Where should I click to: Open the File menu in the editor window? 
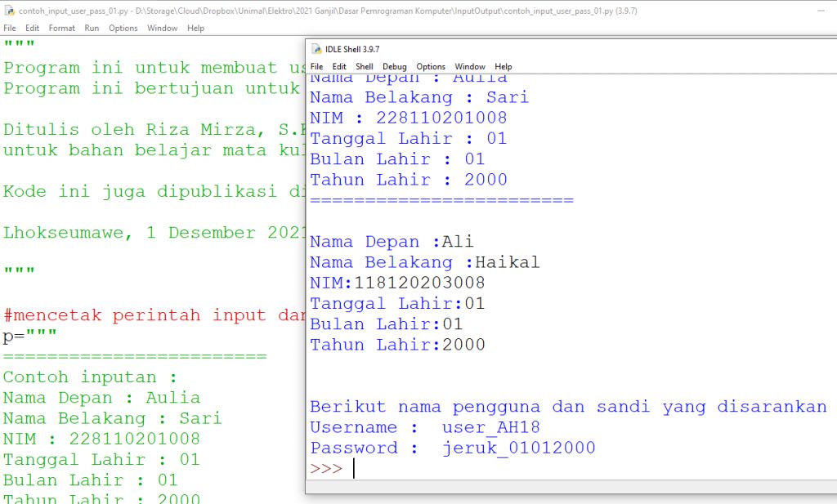tap(10, 28)
